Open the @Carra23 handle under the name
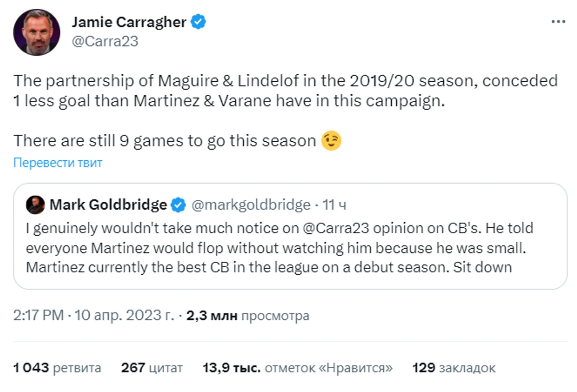This screenshot has height=392, width=577. [105, 41]
